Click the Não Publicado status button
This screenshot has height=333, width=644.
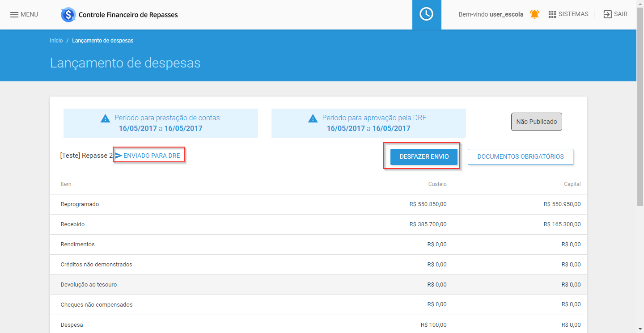click(536, 122)
